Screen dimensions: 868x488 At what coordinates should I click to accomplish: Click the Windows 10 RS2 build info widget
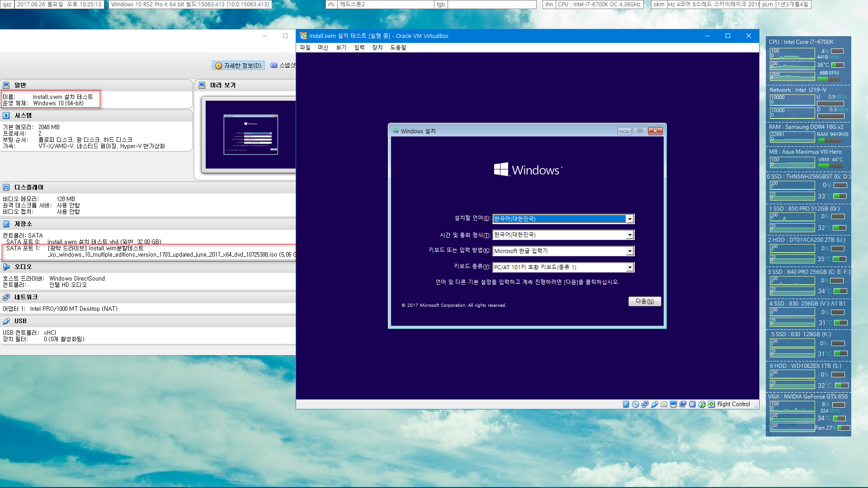pyautogui.click(x=190, y=5)
